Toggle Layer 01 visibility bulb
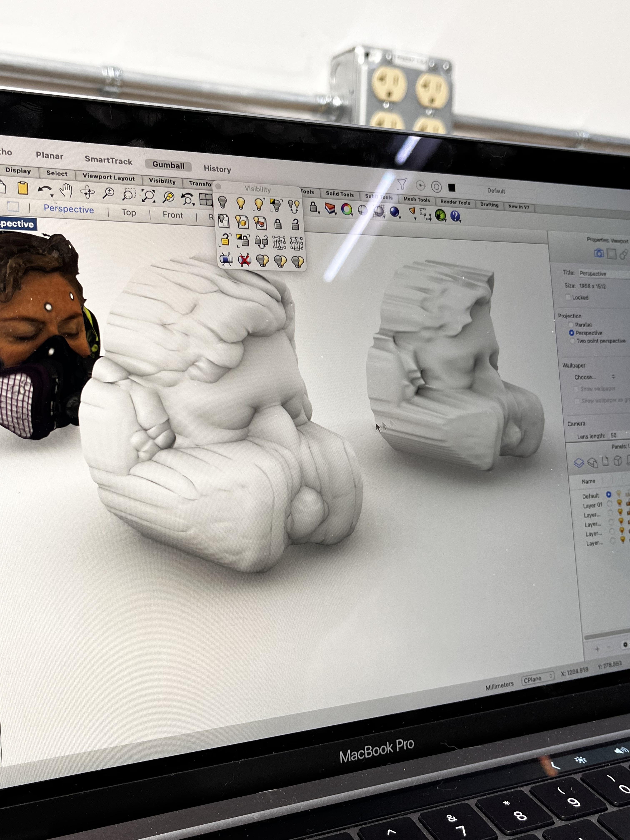Viewport: 630px width, 840px height. pyautogui.click(x=619, y=503)
